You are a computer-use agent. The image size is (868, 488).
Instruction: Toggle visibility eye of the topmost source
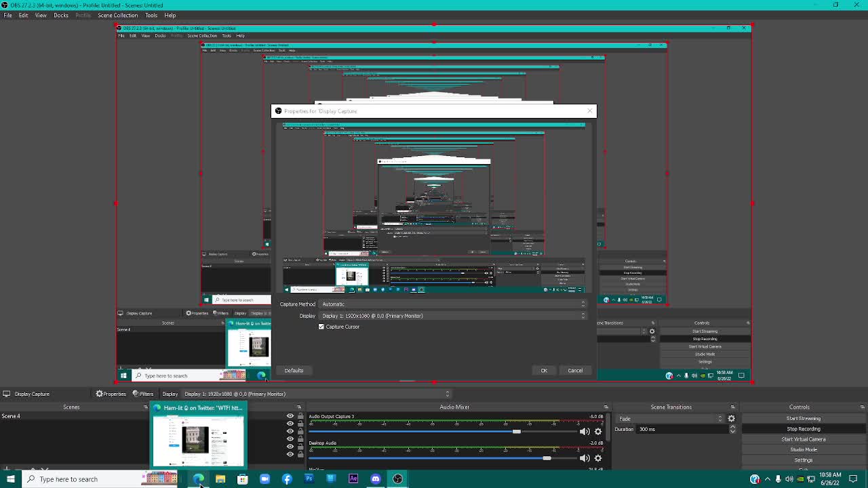290,416
